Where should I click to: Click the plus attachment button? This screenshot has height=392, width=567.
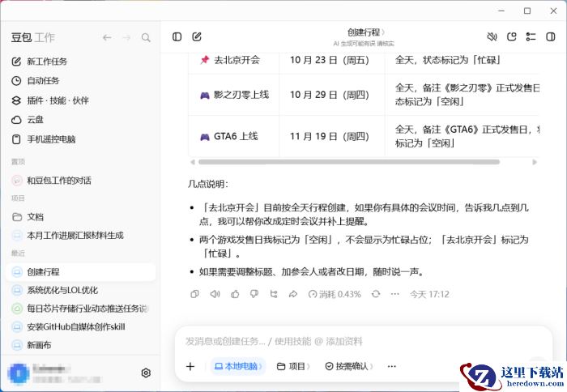point(190,366)
